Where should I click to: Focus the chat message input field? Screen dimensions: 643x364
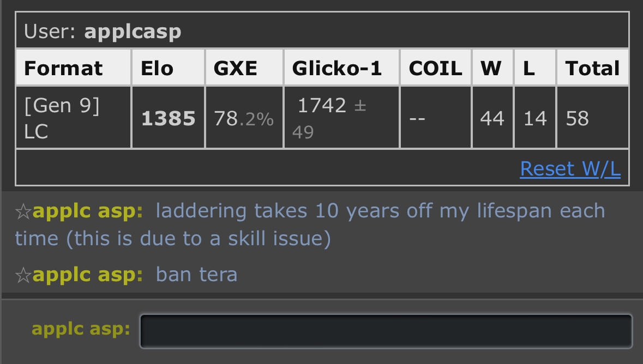point(386,331)
